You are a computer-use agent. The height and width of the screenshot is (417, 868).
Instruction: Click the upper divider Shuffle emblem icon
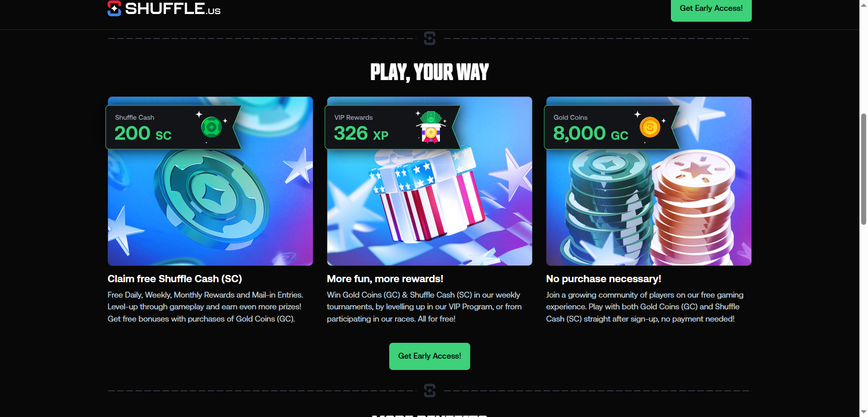[430, 38]
